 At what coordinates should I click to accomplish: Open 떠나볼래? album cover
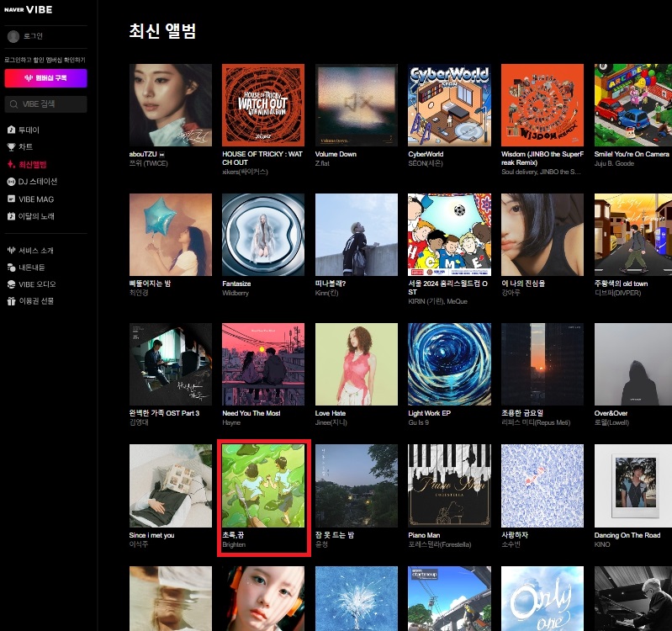point(357,235)
